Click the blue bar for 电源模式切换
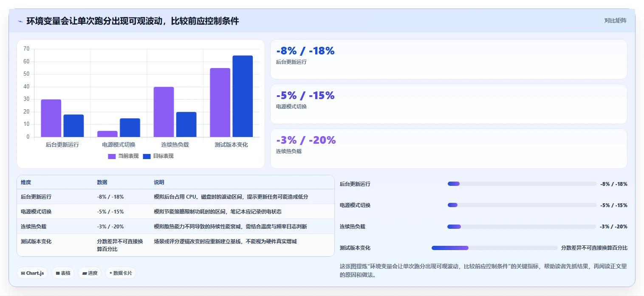The height and width of the screenshot is (296, 644). pos(130,128)
